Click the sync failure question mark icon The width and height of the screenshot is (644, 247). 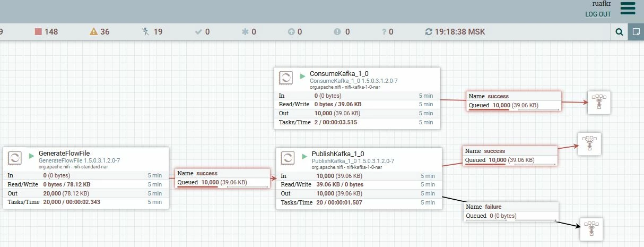[x=384, y=32]
